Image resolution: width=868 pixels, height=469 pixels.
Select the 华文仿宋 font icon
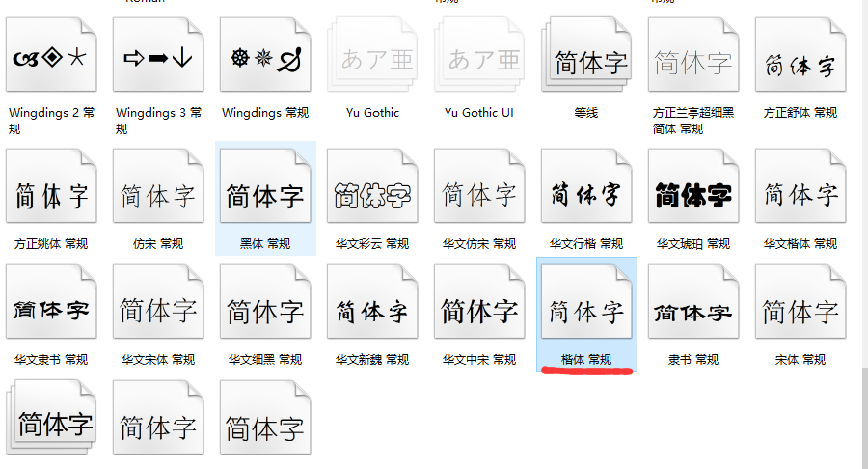tap(479, 185)
